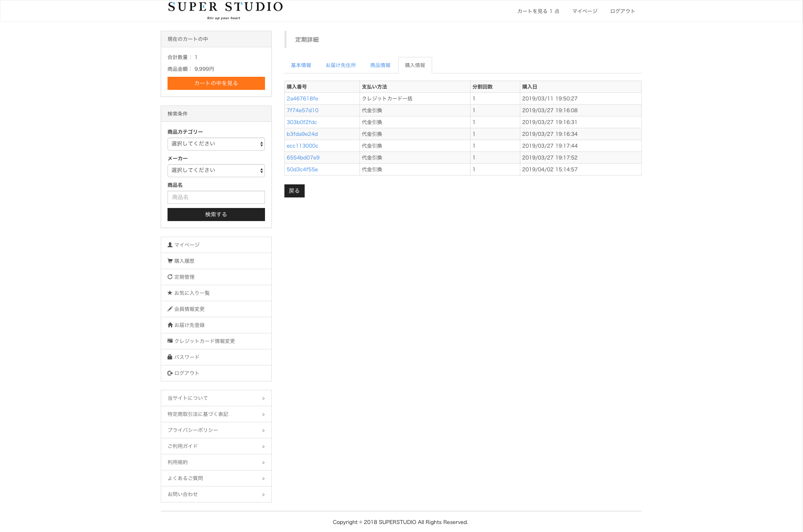The width and height of the screenshot is (803, 532).
Task: Click the lock icon beside パスワード
Action: pos(170,357)
